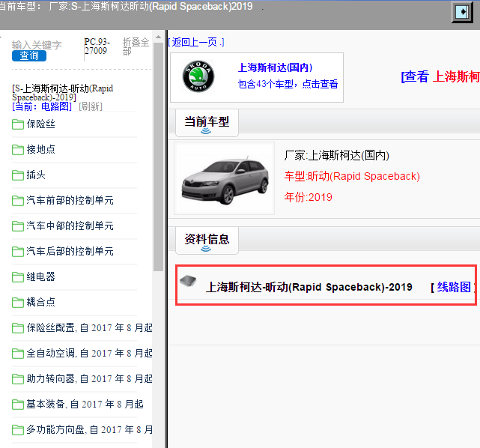Screen dimensions: 480x448
Task: Click the 刷新 refresh link
Action: [x=91, y=106]
